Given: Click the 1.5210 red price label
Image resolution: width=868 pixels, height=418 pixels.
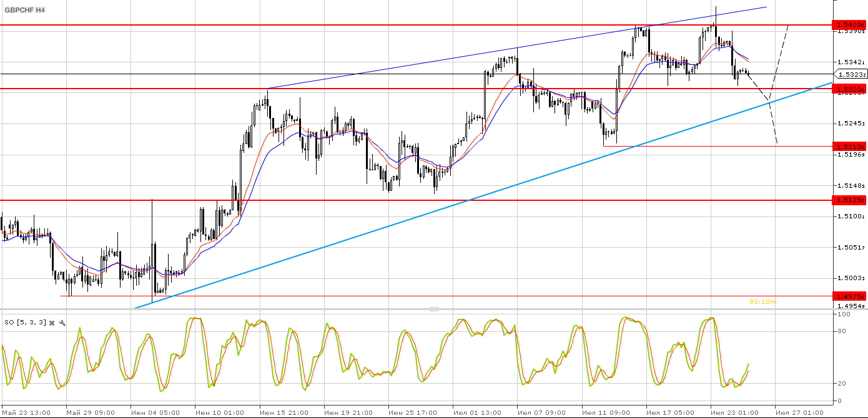Looking at the screenshot, I should (x=849, y=146).
